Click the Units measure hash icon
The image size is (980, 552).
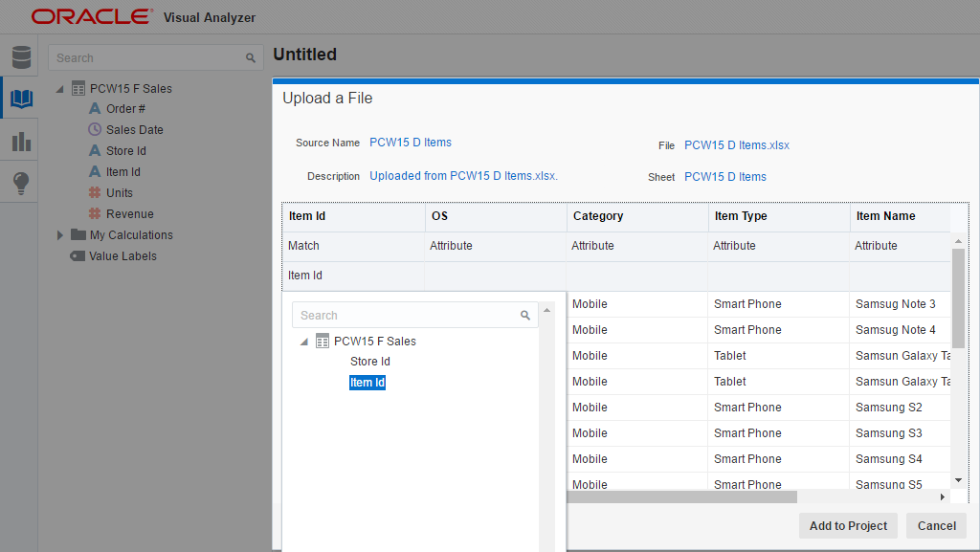(95, 192)
